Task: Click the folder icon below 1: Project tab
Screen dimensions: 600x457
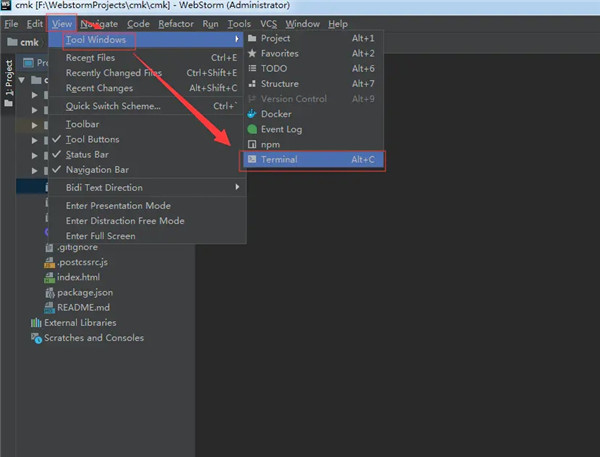Action: pyautogui.click(x=8, y=103)
